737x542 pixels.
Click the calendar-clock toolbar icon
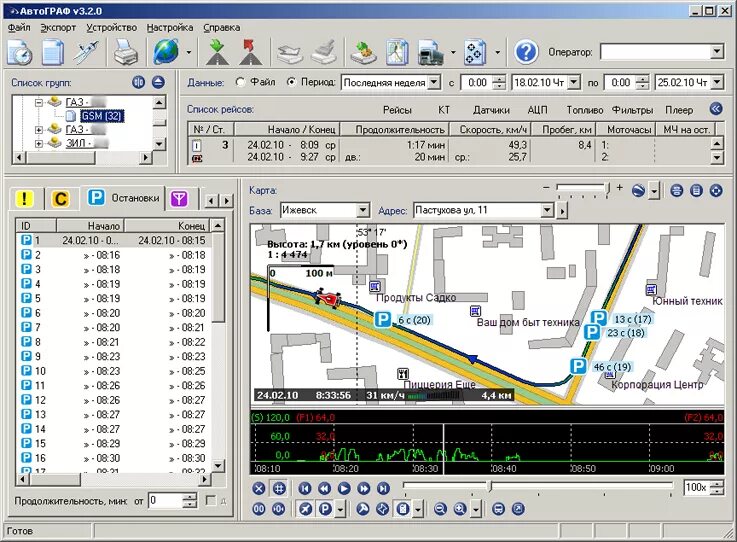coord(19,52)
